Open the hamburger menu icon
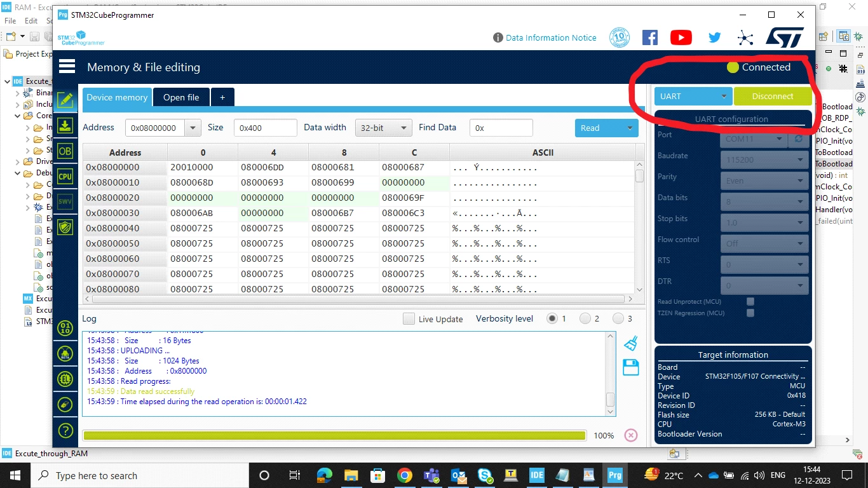The width and height of the screenshot is (868, 488). coord(67,67)
